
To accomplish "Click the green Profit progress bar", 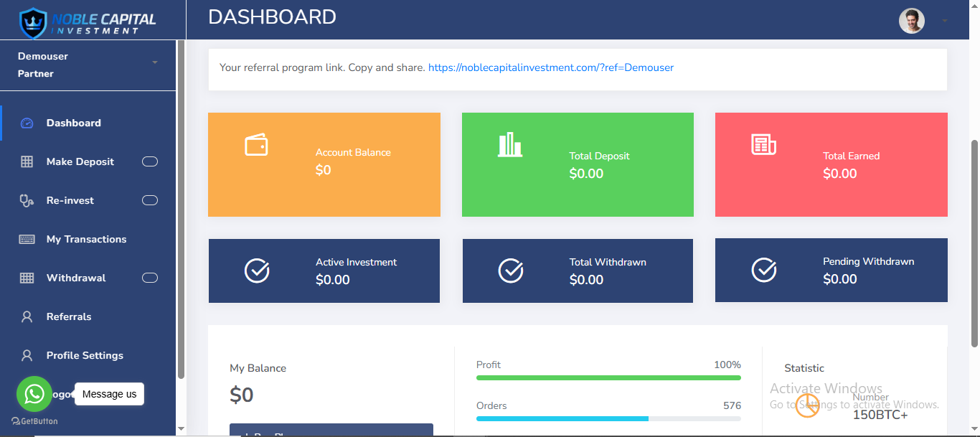I will [x=608, y=377].
